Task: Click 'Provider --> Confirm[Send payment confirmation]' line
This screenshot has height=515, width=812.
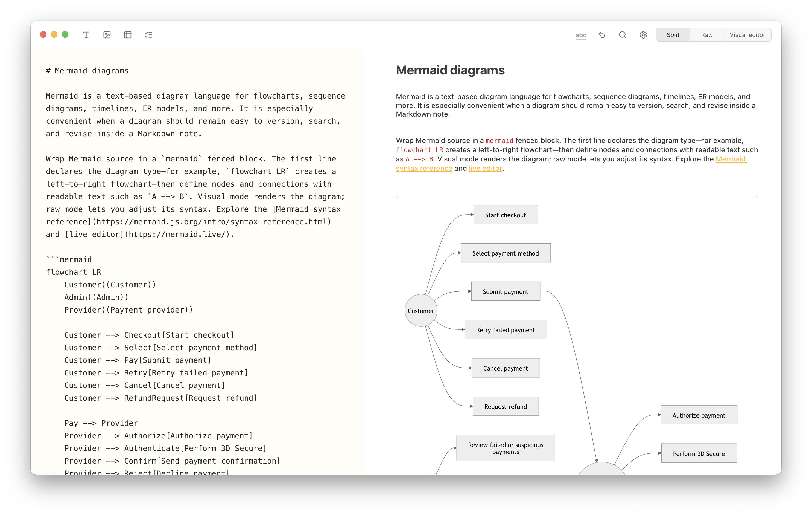Action: [x=172, y=461]
